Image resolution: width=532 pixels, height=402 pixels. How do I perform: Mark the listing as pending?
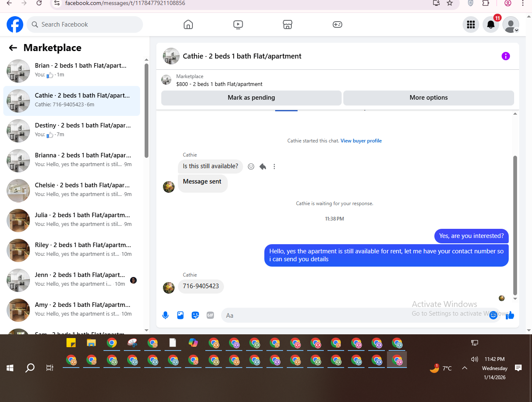click(251, 98)
